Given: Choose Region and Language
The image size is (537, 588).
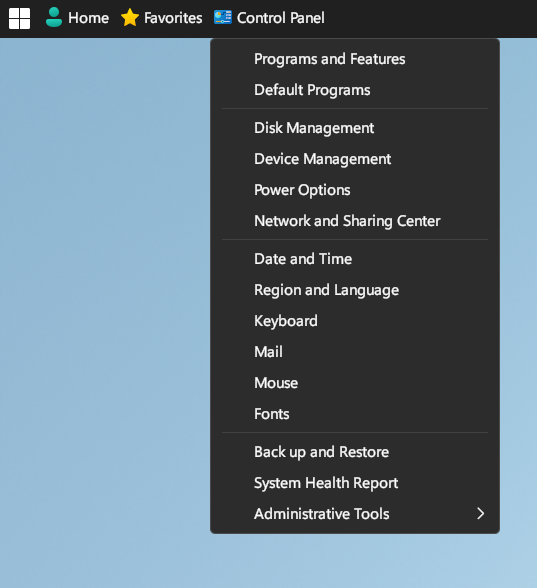Looking at the screenshot, I should click(x=355, y=290).
